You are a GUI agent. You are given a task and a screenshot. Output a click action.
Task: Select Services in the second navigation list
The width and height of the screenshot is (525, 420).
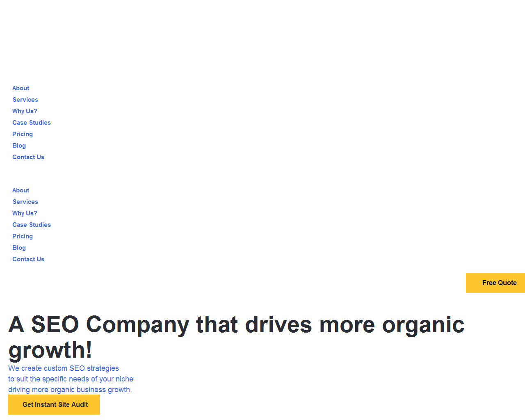[x=25, y=202]
